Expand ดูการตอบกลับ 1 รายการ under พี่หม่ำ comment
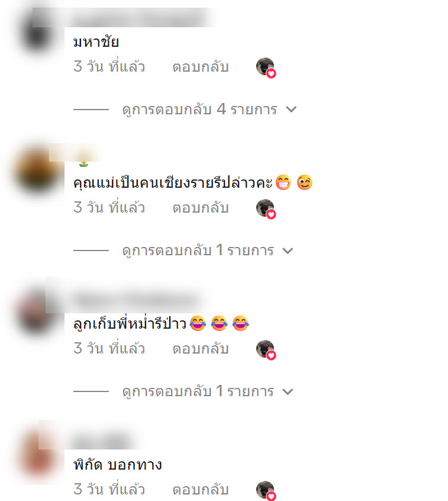 click(x=198, y=391)
